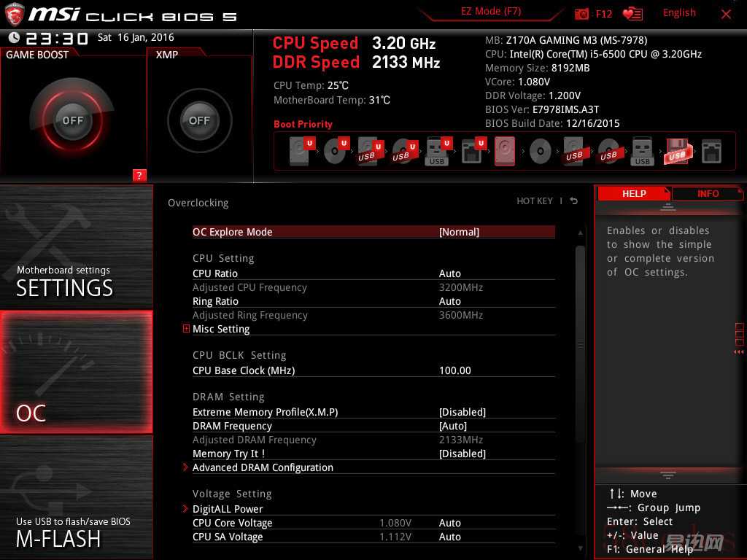Click the Boot Priority heading
The width and height of the screenshot is (747, 560).
click(303, 124)
